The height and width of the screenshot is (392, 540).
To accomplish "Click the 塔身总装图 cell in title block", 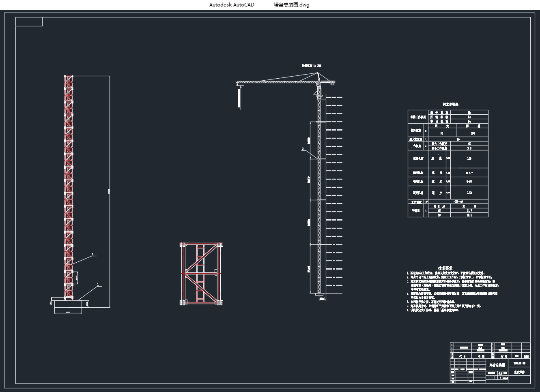I will pyautogui.click(x=497, y=365).
